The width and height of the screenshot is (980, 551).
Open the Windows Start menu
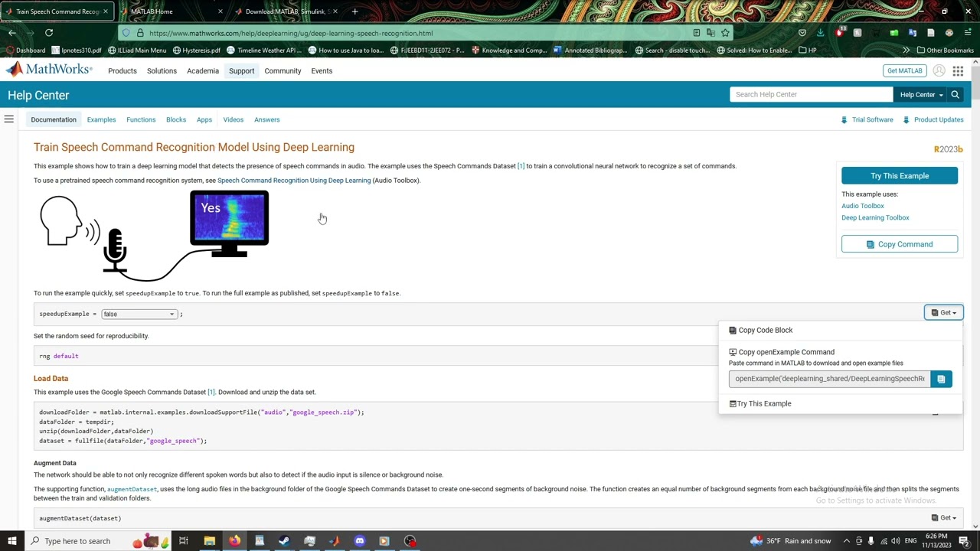[x=11, y=541]
